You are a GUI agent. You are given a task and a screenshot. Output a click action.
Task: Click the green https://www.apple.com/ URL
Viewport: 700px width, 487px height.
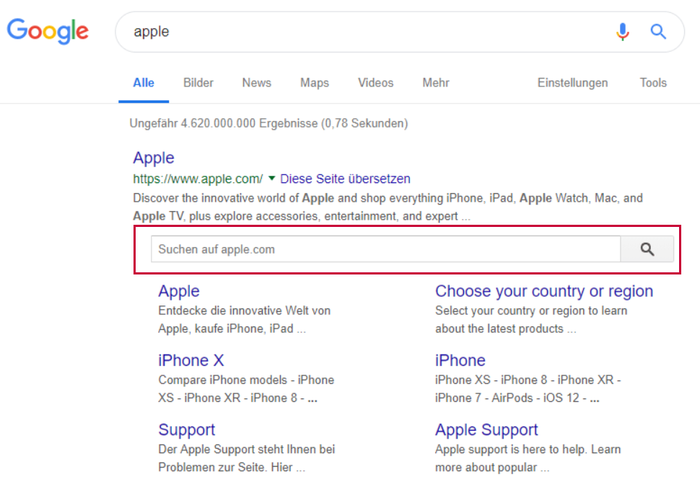click(x=198, y=179)
